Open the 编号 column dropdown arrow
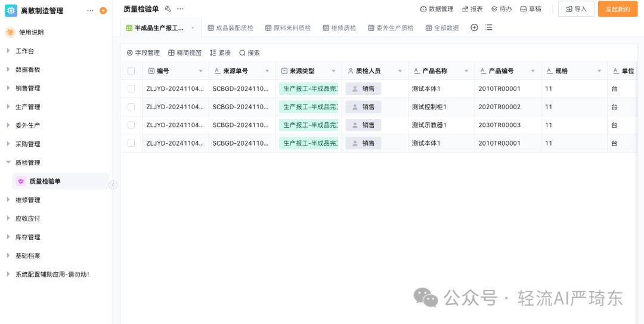The width and height of the screenshot is (644, 324). tap(201, 71)
